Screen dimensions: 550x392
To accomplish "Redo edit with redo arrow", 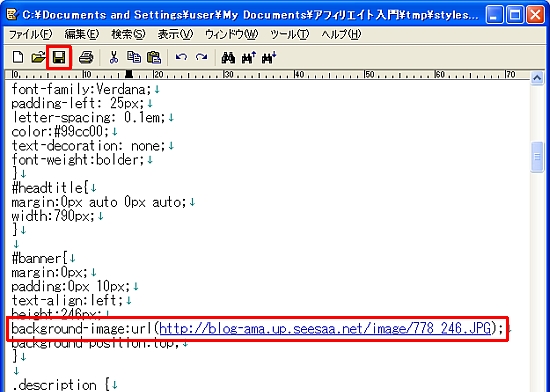I will (201, 58).
